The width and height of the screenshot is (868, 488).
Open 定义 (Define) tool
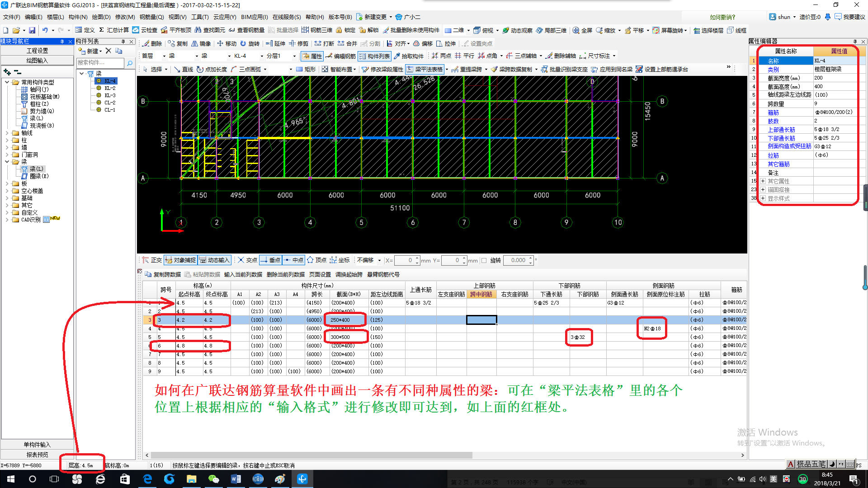85,30
